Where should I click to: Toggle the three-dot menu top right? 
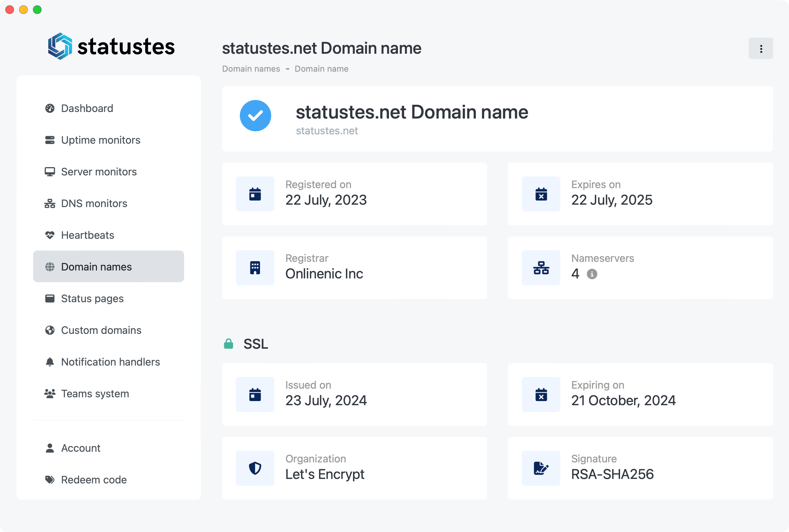click(x=761, y=49)
